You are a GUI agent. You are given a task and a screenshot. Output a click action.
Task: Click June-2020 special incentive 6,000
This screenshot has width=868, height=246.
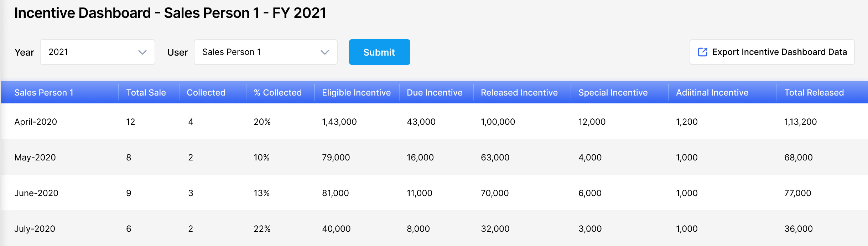[590, 193]
